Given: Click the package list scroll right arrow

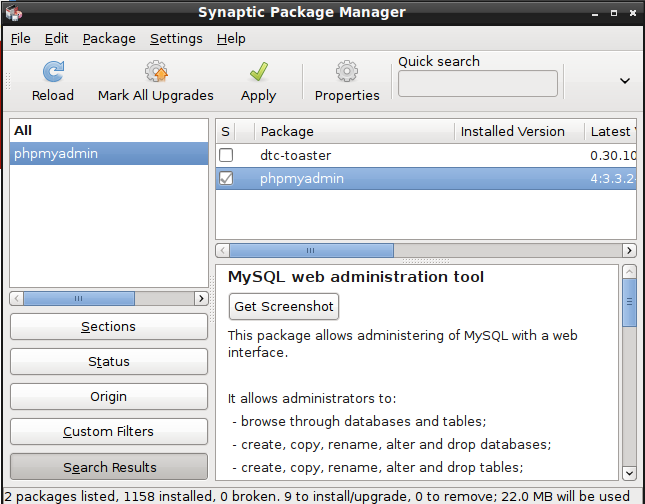Looking at the screenshot, I should (x=629, y=250).
